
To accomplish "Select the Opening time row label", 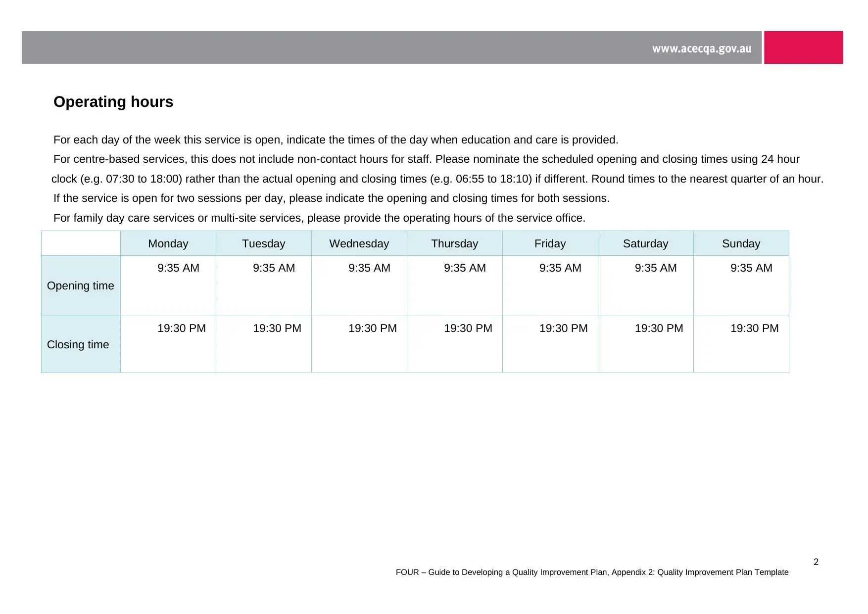I will tap(81, 285).
